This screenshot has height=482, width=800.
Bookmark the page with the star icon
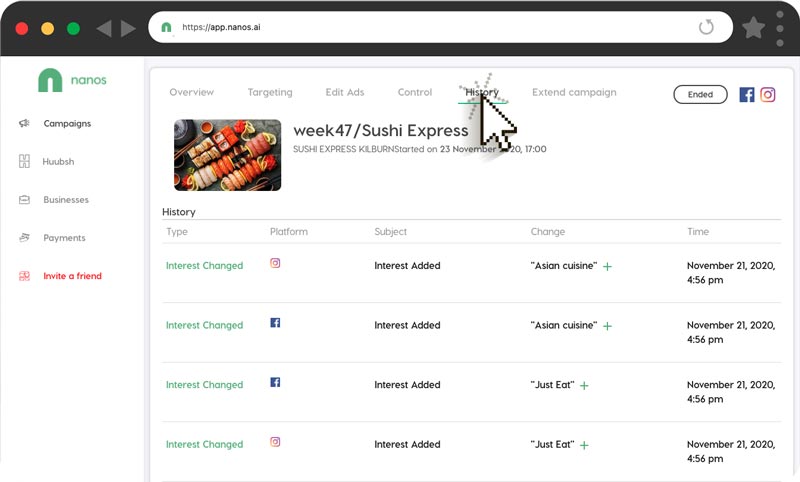point(753,28)
